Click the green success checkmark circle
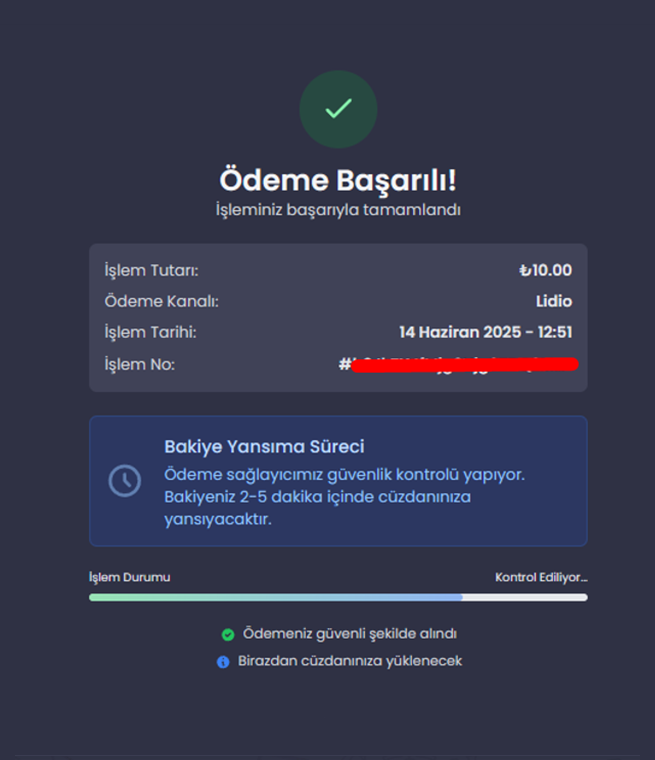 click(x=338, y=109)
